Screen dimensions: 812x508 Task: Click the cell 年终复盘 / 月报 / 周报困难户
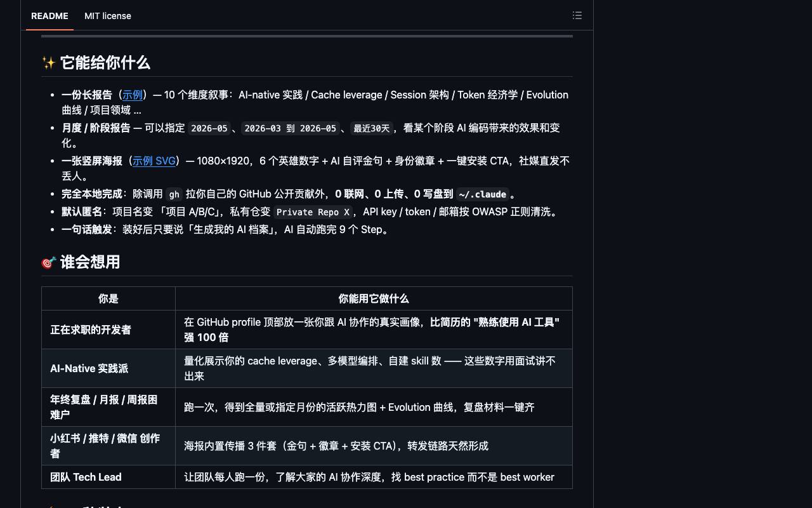(108, 407)
